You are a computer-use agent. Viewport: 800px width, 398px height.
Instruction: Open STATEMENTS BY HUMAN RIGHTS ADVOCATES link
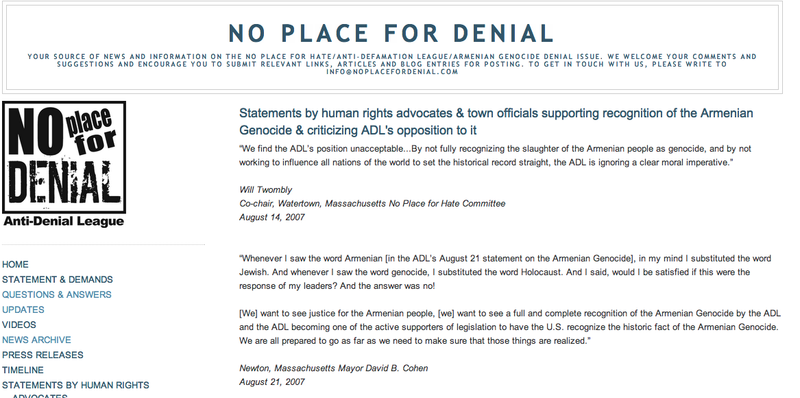[x=76, y=390]
